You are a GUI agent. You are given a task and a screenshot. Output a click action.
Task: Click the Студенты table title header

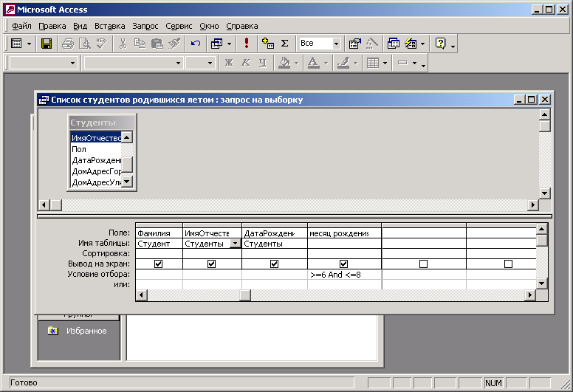click(x=102, y=123)
